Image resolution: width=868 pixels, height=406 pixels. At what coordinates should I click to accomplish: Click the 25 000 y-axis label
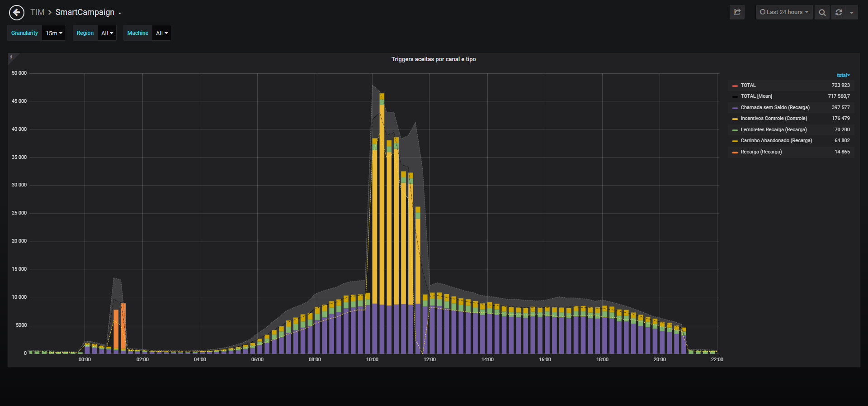point(19,213)
